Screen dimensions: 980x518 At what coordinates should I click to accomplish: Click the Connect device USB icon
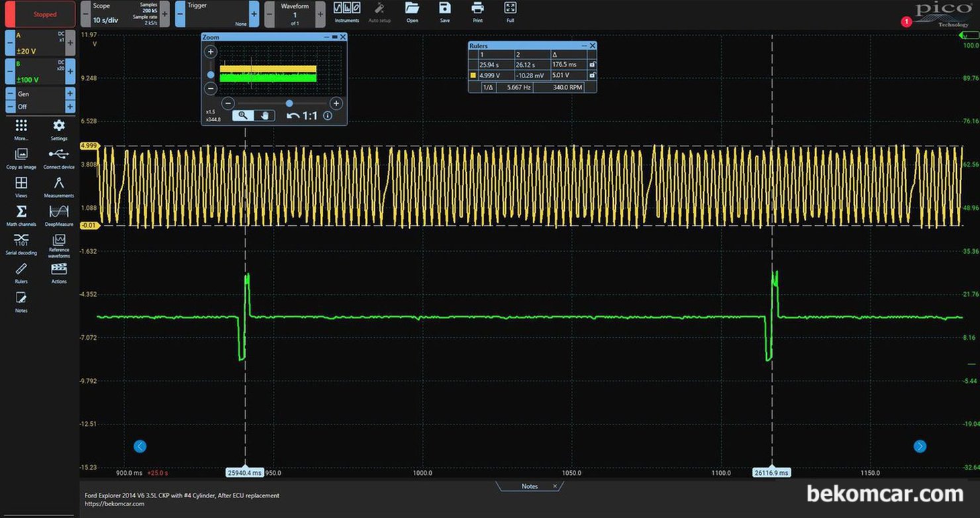(x=59, y=158)
